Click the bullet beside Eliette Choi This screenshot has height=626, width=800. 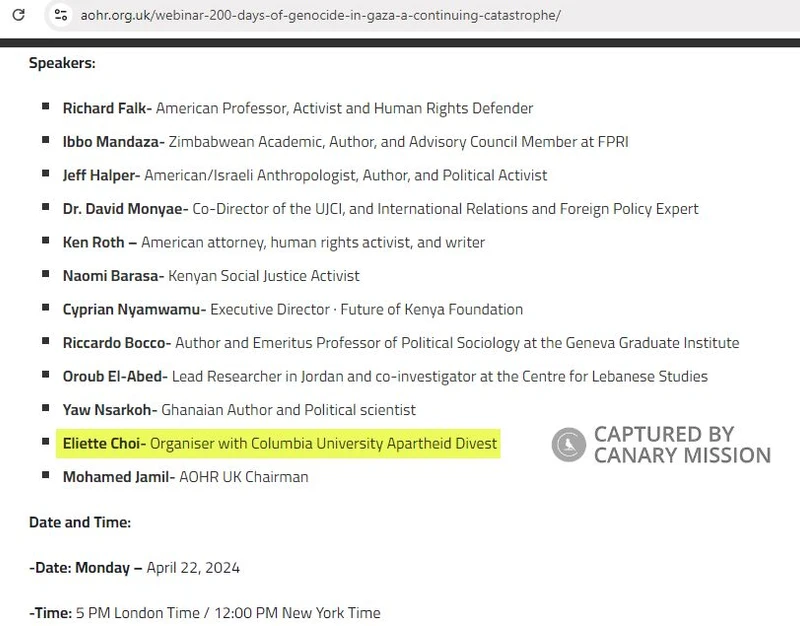click(46, 442)
